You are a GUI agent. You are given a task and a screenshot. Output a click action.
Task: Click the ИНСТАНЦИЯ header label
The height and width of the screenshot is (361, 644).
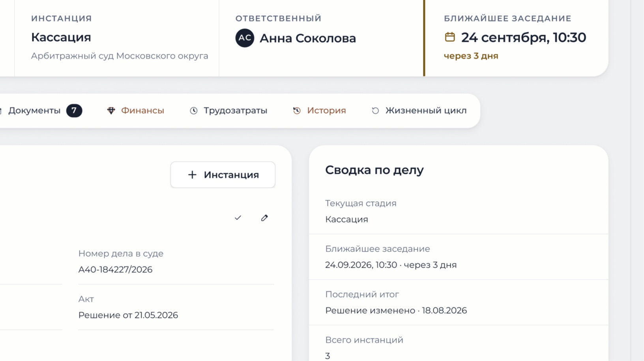(62, 19)
